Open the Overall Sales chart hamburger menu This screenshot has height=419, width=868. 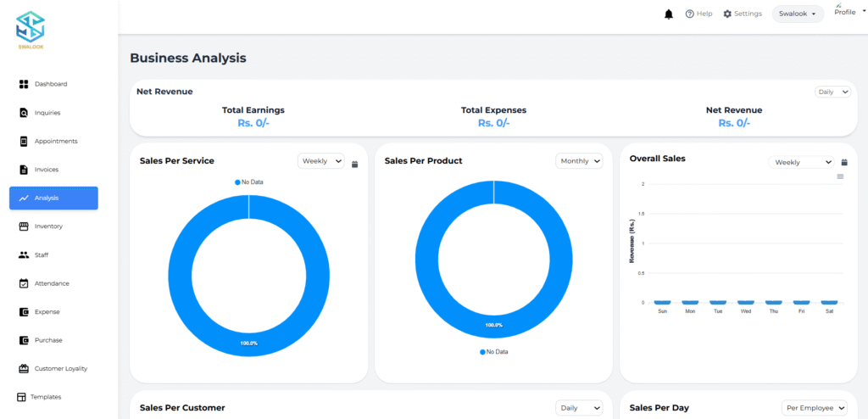point(840,176)
